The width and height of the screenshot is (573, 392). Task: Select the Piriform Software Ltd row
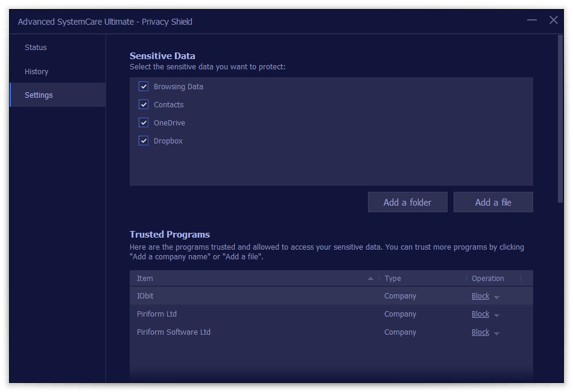(331, 332)
